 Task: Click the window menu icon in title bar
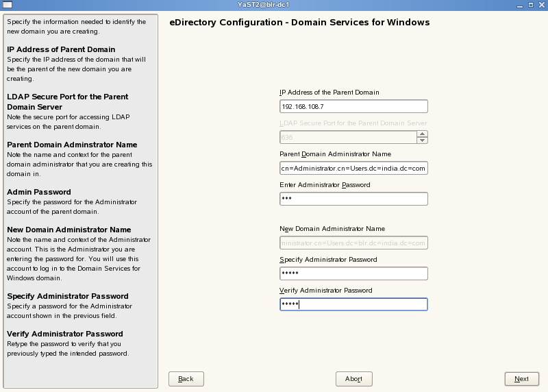(x=5, y=5)
